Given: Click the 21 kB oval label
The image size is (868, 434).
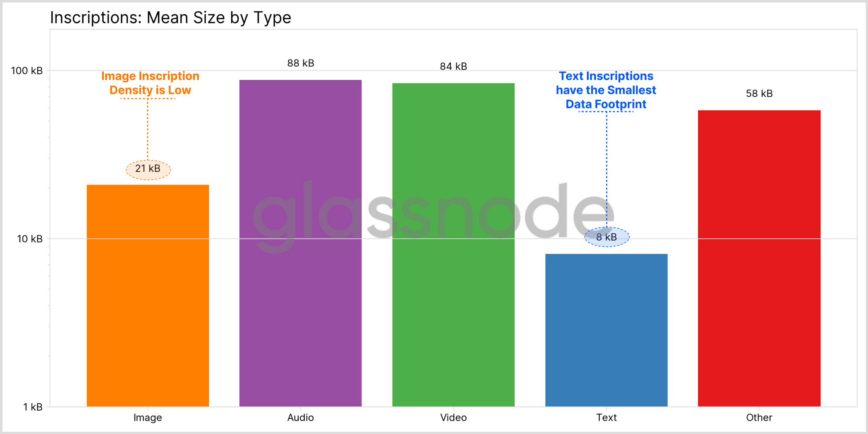Looking at the screenshot, I should [148, 169].
